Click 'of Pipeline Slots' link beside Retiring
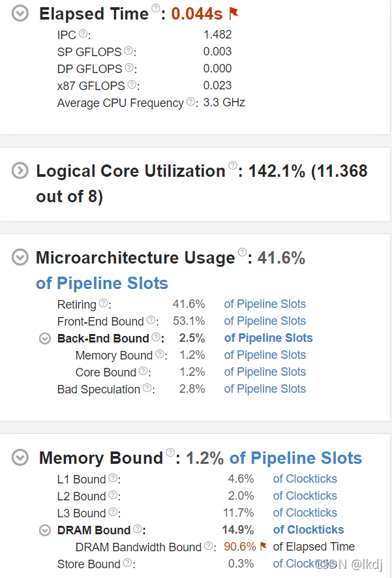 coord(265,304)
